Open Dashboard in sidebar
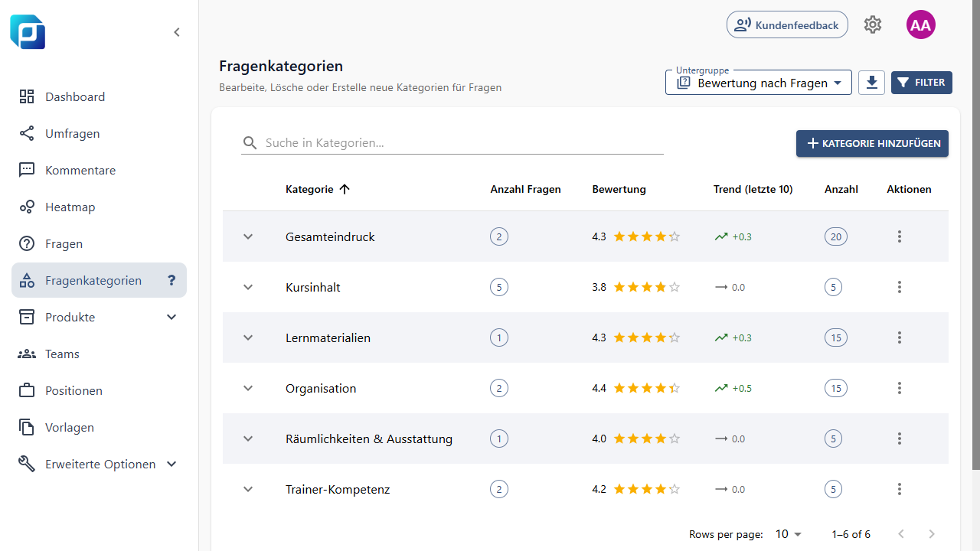 [99, 96]
